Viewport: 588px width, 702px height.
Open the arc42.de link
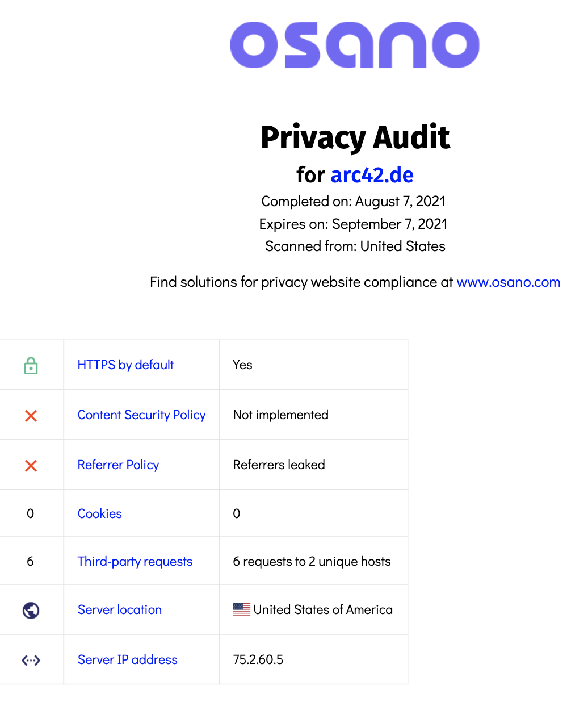(x=372, y=175)
